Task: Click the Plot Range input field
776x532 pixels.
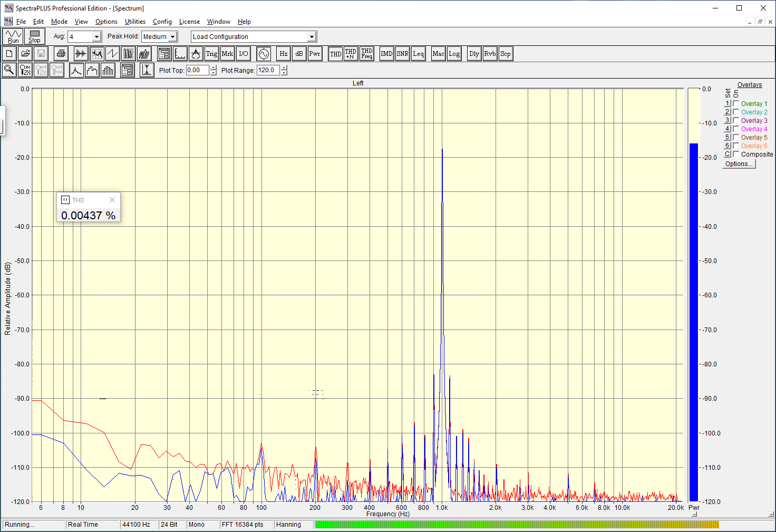Action: [268, 70]
